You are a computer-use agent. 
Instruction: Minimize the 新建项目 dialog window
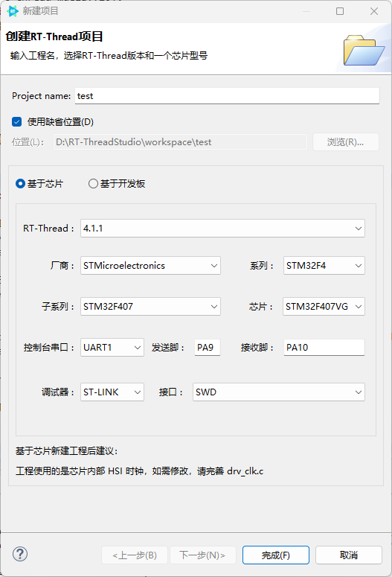306,11
